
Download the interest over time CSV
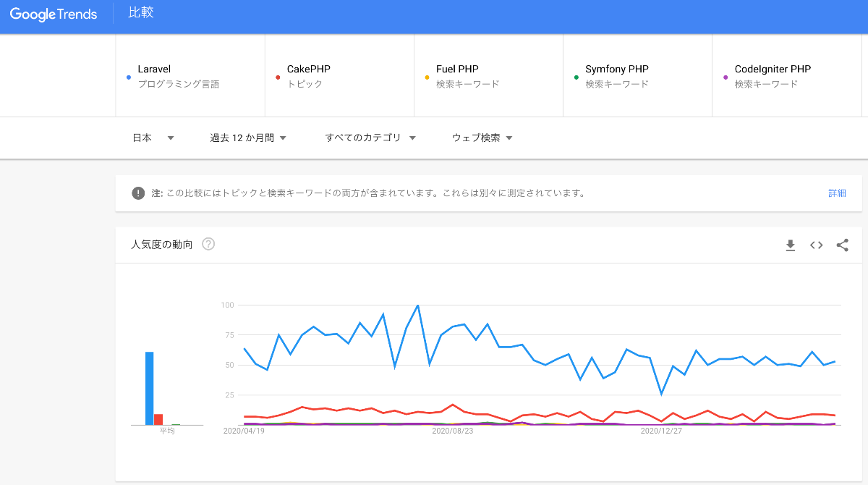791,245
